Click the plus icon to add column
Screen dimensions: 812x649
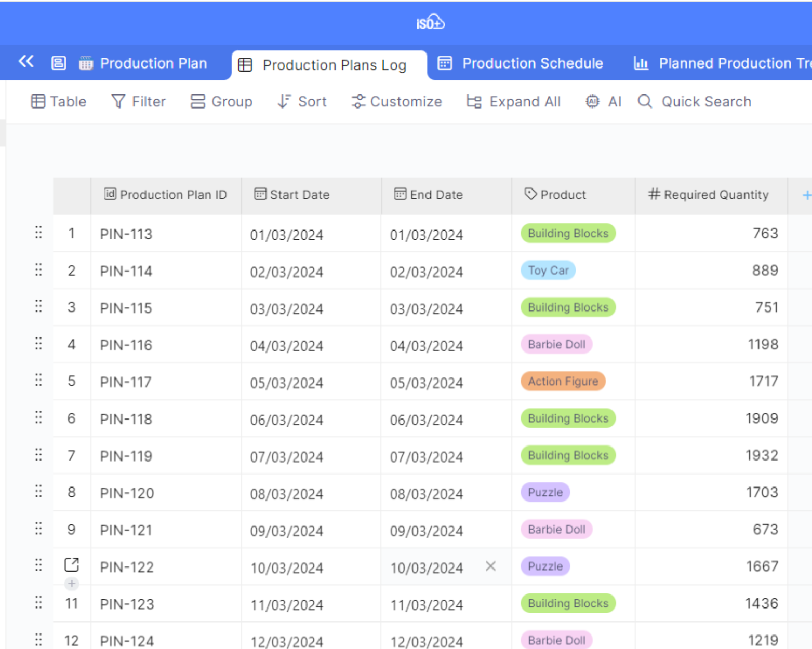[806, 195]
